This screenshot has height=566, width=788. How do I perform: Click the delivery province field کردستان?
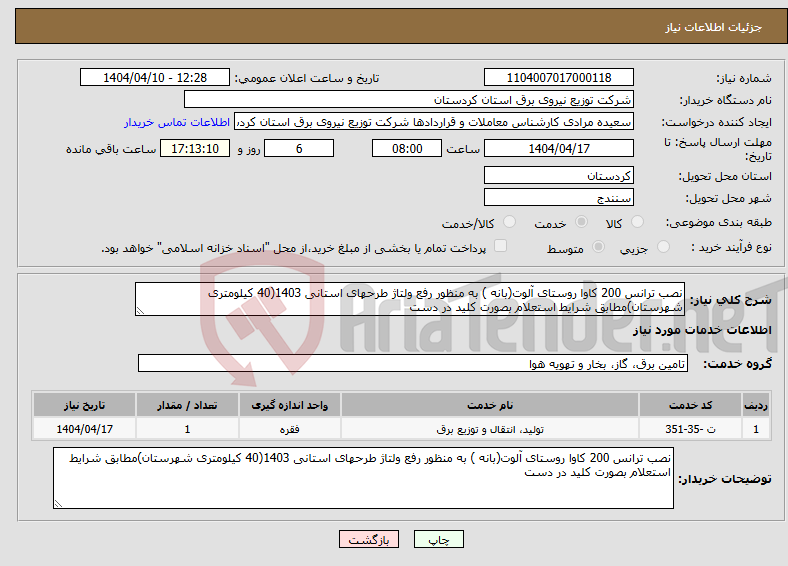[559, 175]
